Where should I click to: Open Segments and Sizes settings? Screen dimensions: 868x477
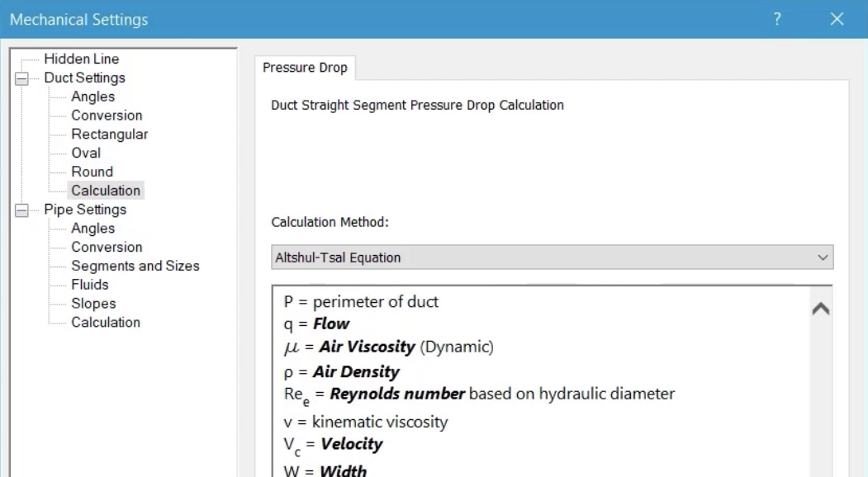(x=135, y=266)
